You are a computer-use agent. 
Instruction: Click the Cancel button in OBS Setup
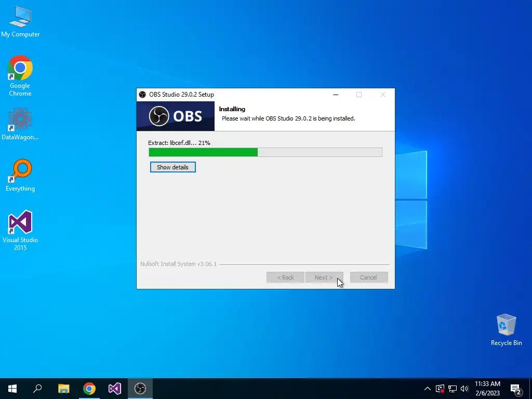click(369, 277)
